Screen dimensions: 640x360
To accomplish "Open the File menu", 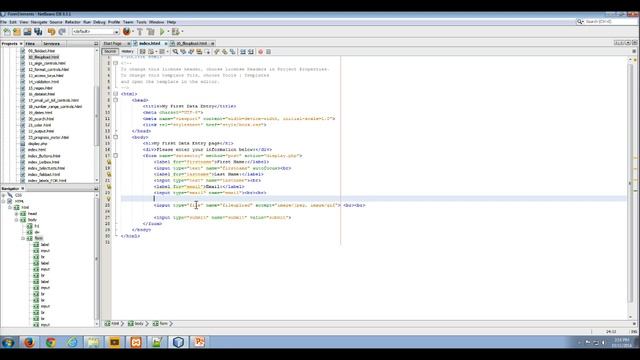I will point(3,22).
